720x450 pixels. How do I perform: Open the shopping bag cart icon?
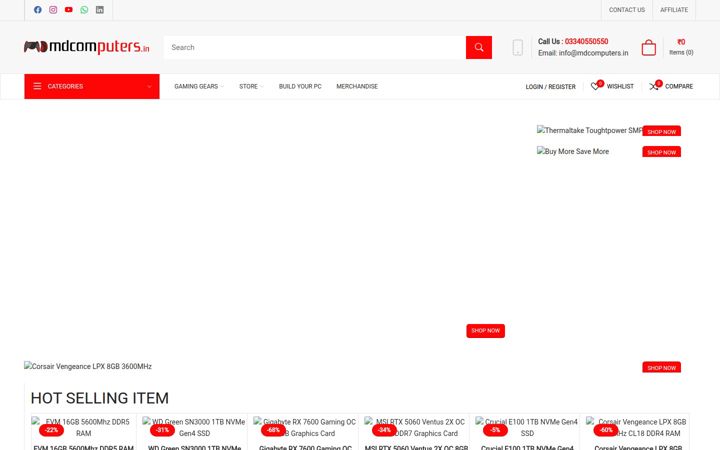point(648,47)
